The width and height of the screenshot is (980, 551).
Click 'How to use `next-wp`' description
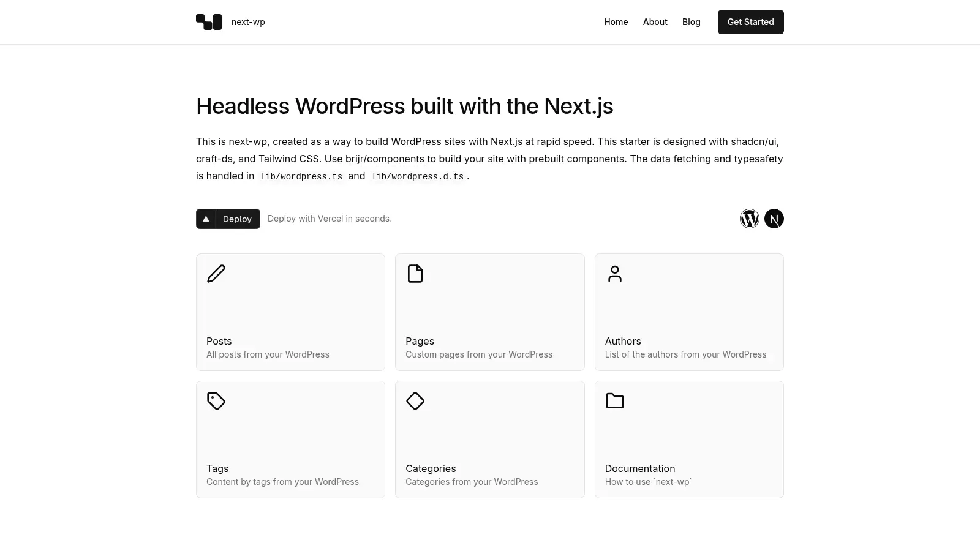point(648,482)
